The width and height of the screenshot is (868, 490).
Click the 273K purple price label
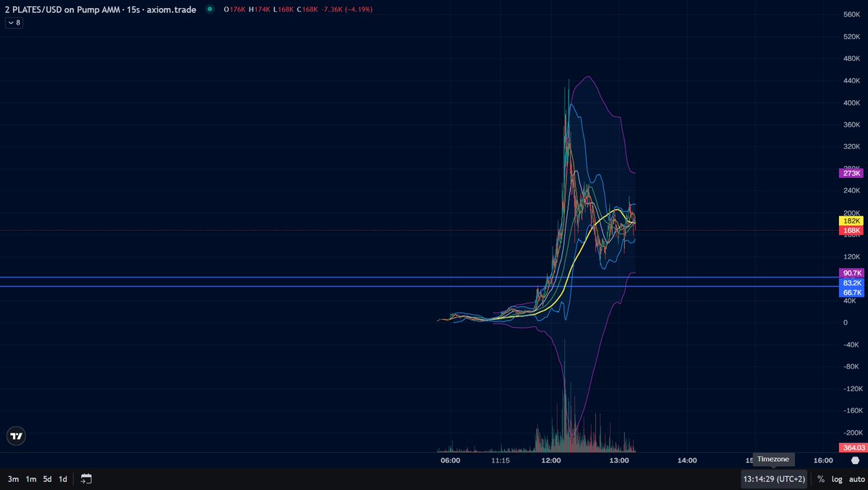pyautogui.click(x=851, y=173)
